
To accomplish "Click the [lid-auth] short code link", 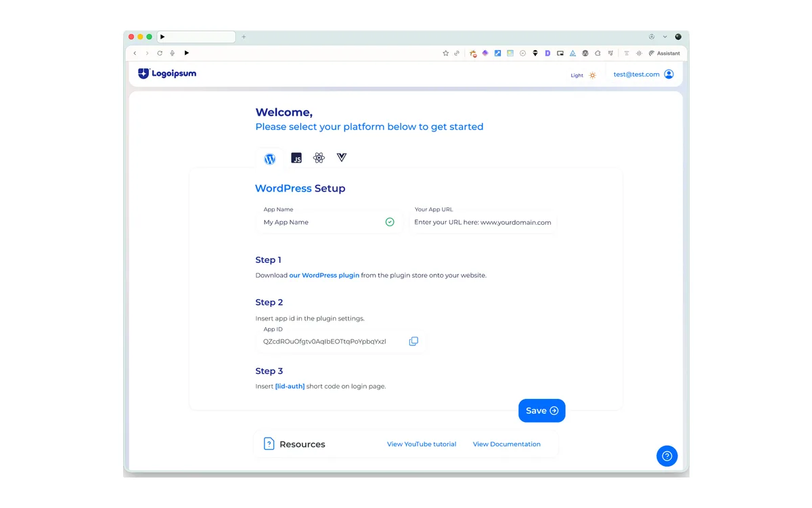I will (290, 387).
